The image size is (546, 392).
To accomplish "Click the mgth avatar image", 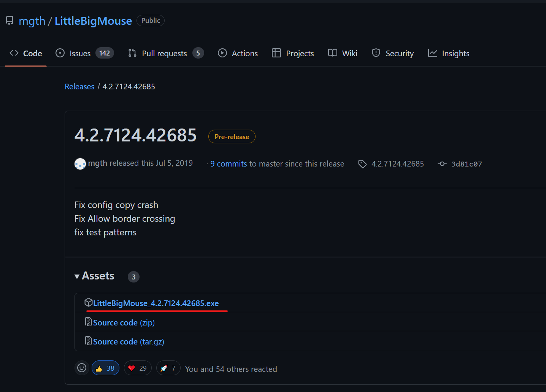I will [80, 164].
